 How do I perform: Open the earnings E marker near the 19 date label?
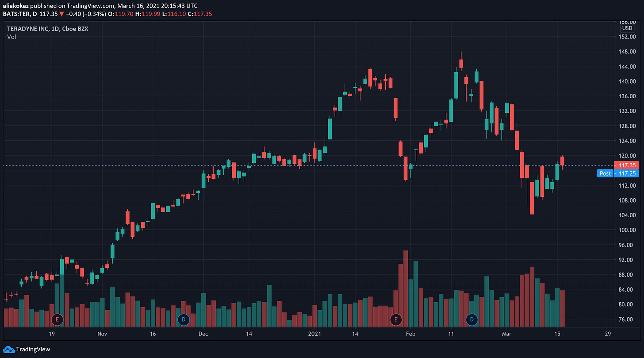[57, 319]
